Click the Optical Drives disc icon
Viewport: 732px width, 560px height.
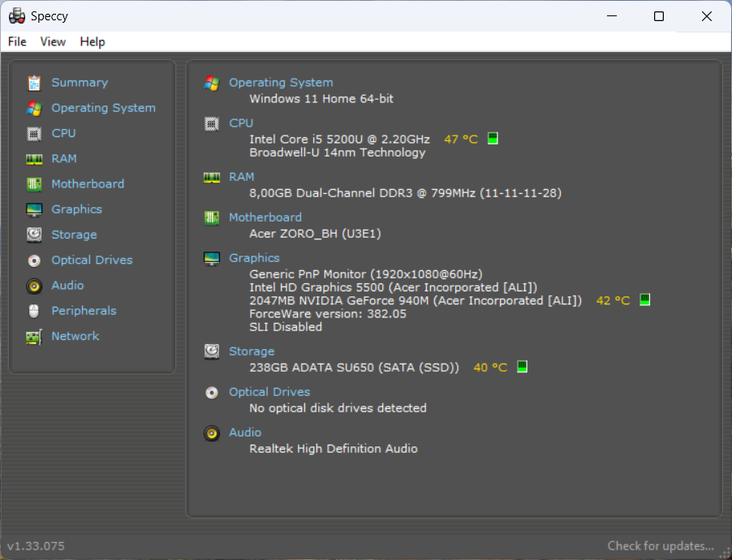point(34,260)
